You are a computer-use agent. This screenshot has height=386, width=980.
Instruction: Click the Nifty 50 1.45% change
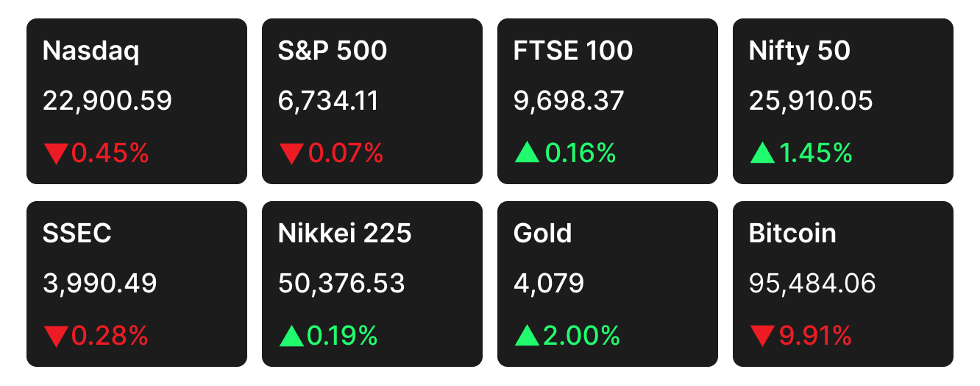tap(815, 153)
